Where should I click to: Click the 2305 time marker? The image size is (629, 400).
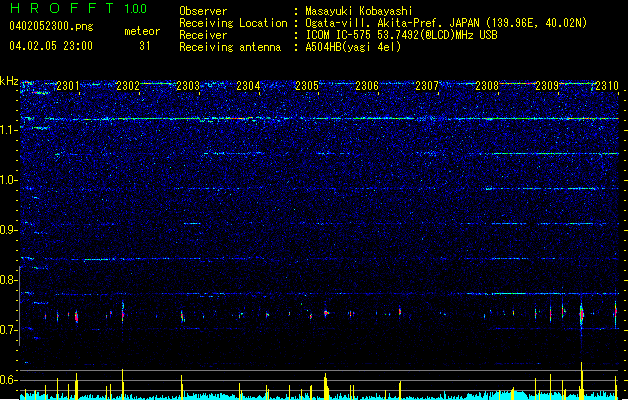(307, 86)
